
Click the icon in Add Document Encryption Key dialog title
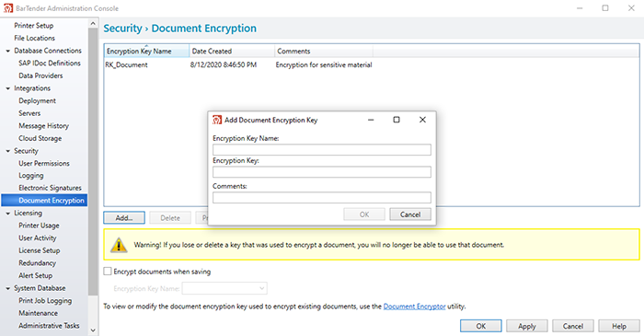[x=217, y=120]
